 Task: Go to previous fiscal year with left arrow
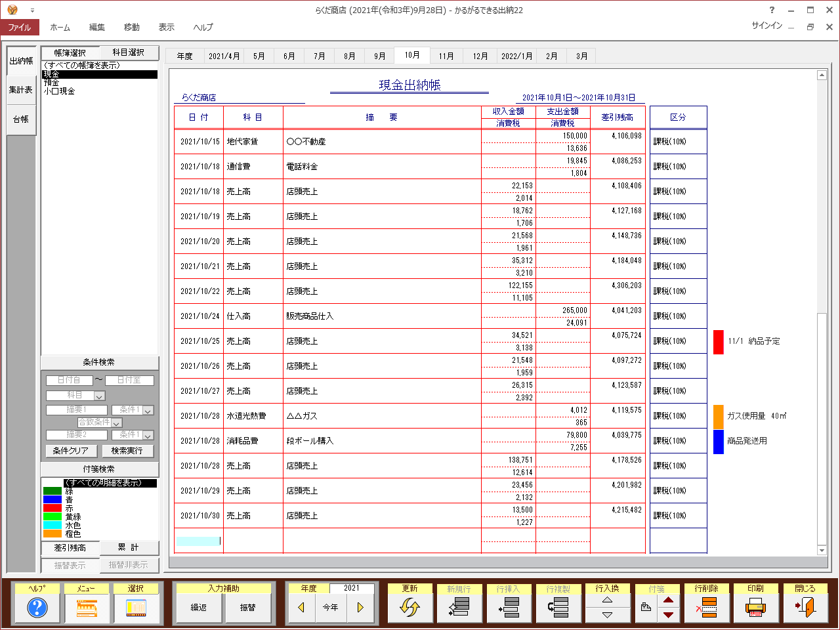pyautogui.click(x=301, y=608)
